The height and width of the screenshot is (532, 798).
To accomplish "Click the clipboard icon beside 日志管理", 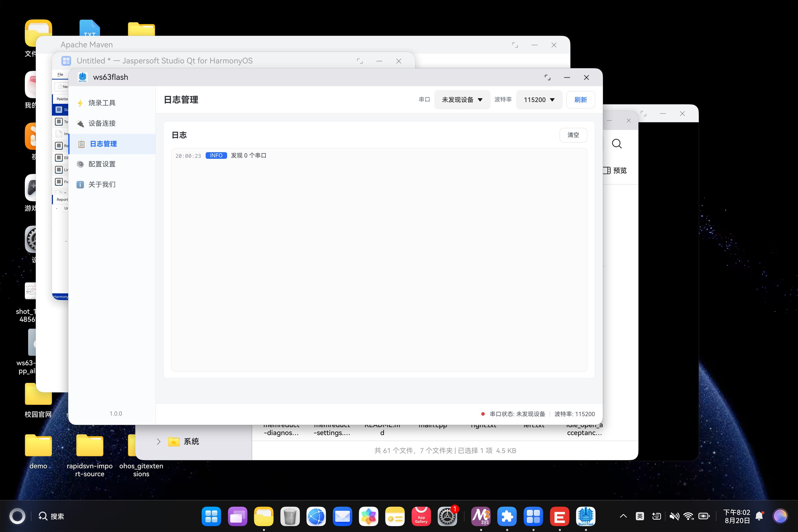I will tap(81, 144).
